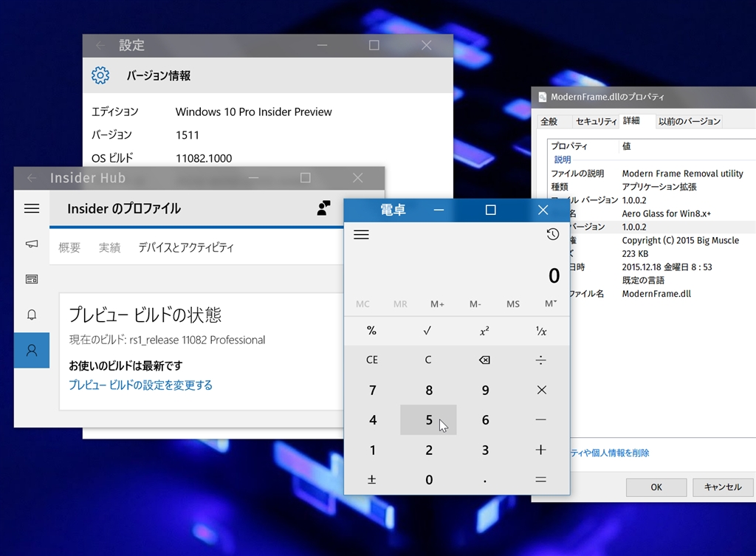Click キャンセル in the properties dialog
This screenshot has width=756, height=556.
tap(723, 487)
